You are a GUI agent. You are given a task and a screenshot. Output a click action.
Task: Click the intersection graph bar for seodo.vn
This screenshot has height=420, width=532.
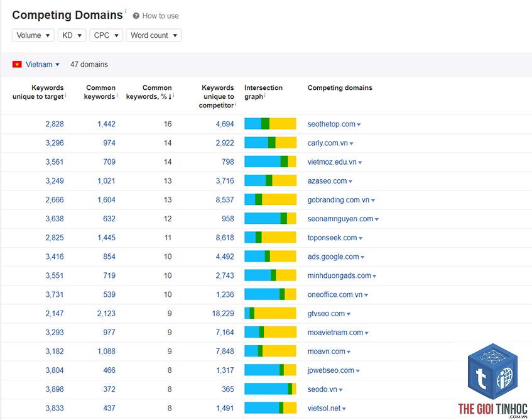pos(270,389)
